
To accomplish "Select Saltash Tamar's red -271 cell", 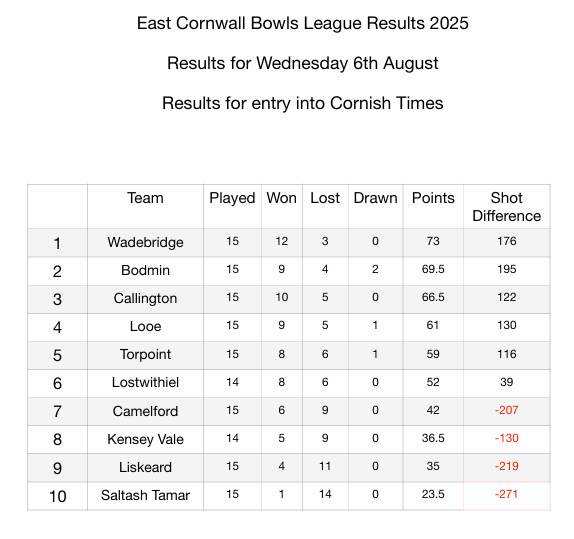I will click(507, 496).
